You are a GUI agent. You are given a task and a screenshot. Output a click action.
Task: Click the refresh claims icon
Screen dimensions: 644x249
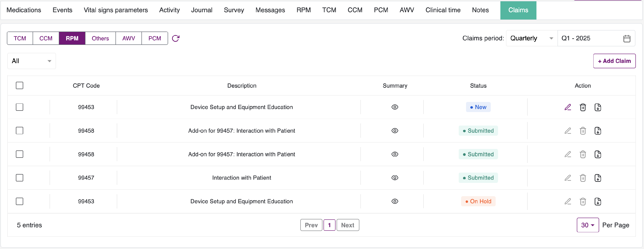pos(176,38)
